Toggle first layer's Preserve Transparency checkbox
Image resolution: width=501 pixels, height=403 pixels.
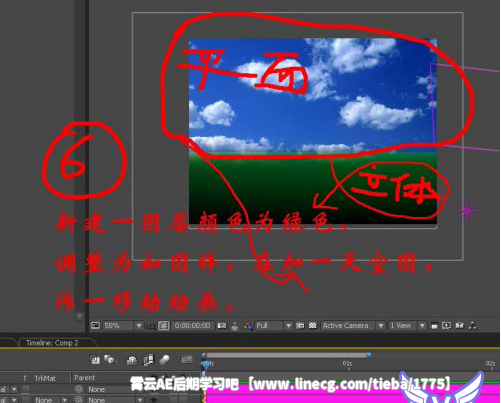(x=25, y=389)
